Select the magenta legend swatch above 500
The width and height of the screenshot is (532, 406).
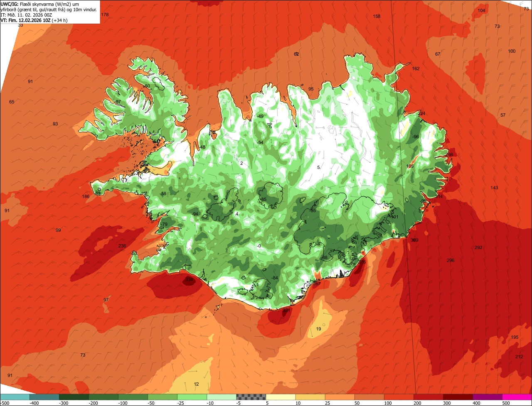[x=517, y=397]
